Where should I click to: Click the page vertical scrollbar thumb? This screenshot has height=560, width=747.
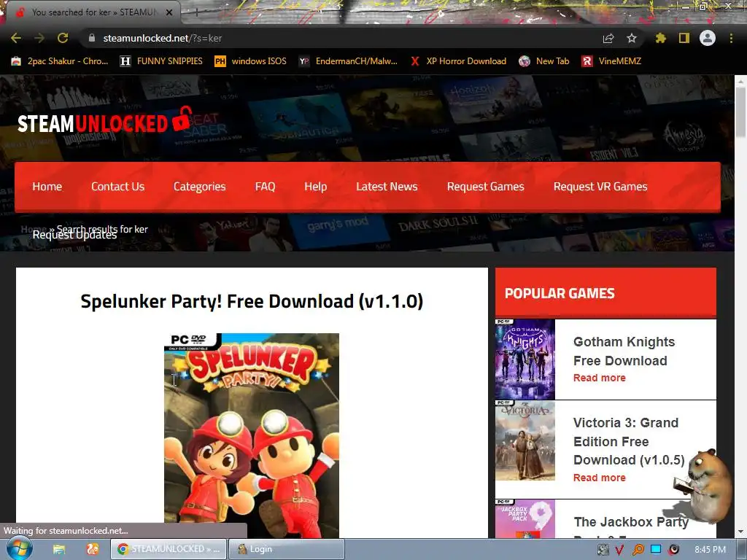coord(741,112)
